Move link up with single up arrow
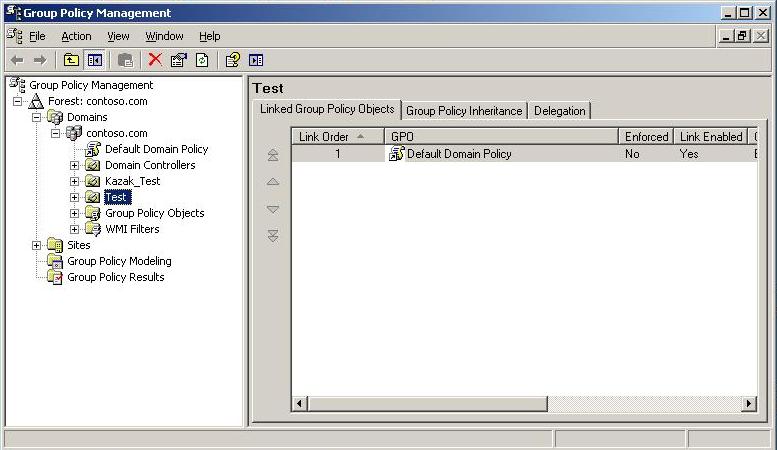Screen dimensions: 777x450 [273, 182]
